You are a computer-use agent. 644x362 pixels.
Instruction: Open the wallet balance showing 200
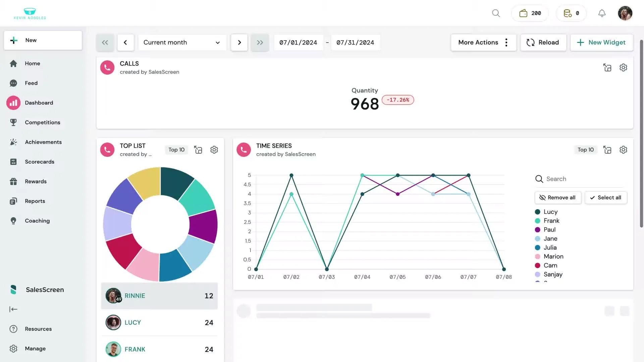[x=530, y=13]
